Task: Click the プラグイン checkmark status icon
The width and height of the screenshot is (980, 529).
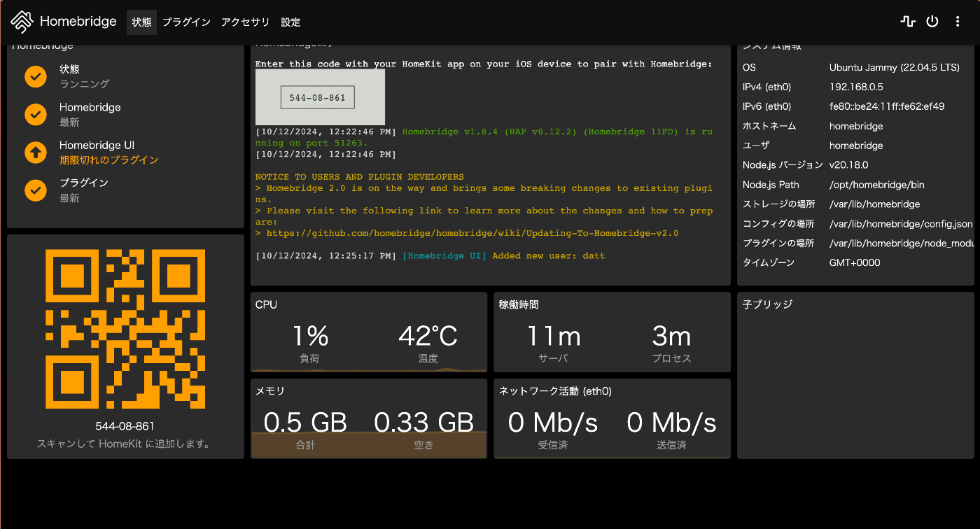Action: pyautogui.click(x=36, y=190)
